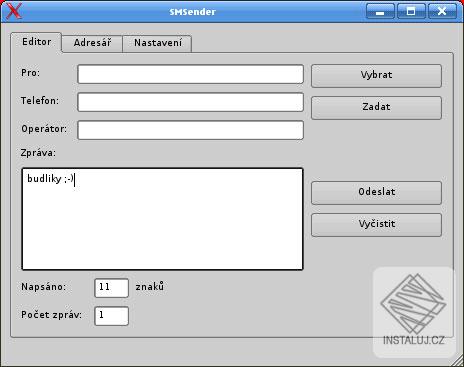Click the znaků label

pos(150,287)
